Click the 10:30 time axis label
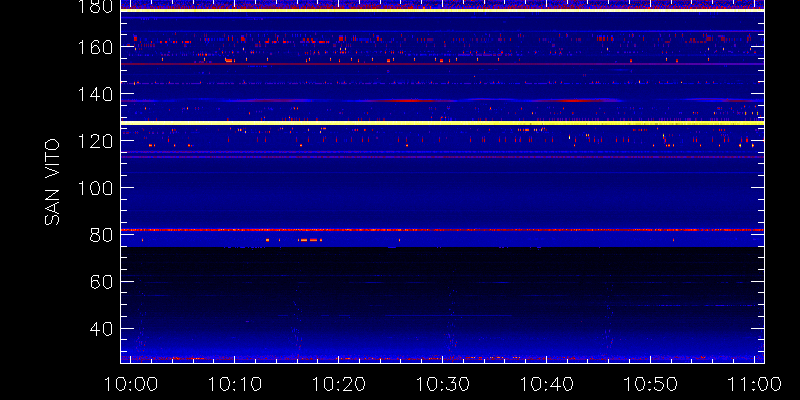Image resolution: width=800 pixels, height=400 pixels. coord(442,384)
